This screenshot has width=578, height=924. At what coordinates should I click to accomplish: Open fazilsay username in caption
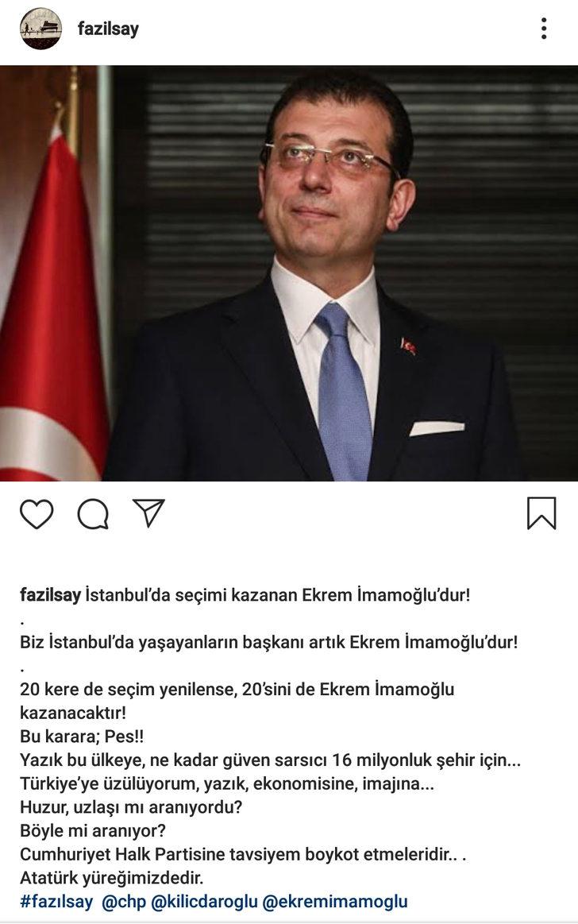[50, 594]
